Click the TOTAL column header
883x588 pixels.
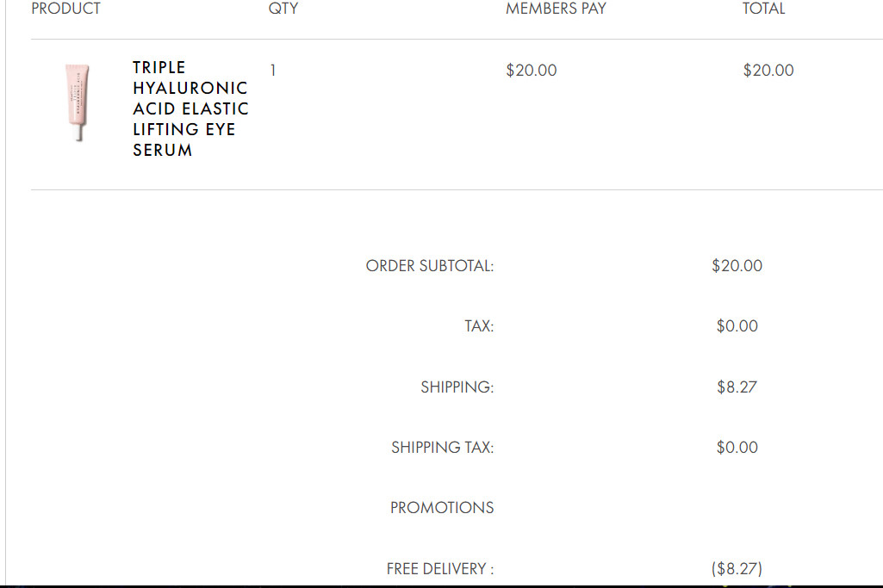[763, 9]
